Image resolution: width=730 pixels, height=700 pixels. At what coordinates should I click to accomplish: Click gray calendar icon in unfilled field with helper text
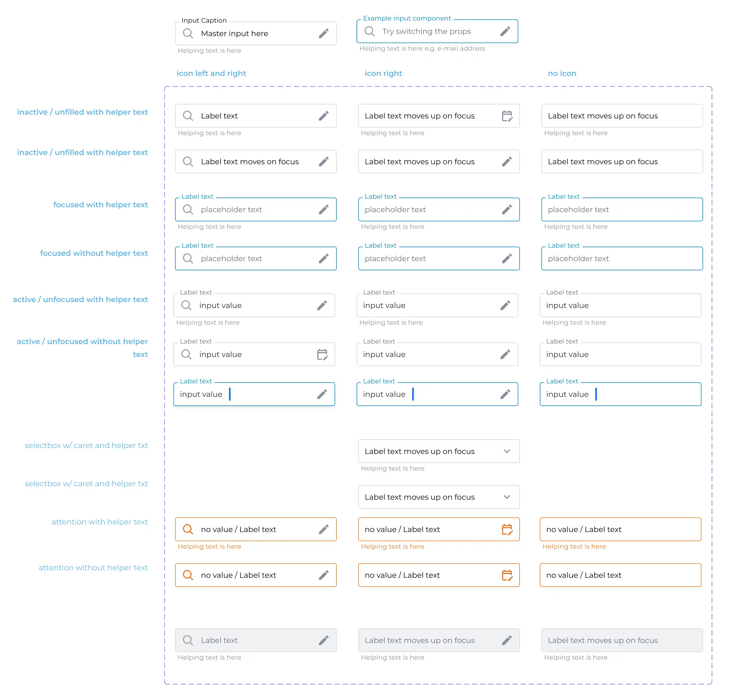507,116
